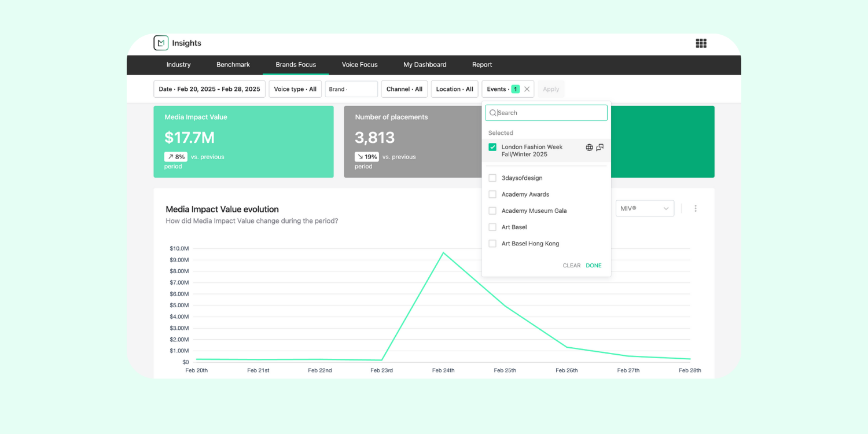This screenshot has width=868, height=434.
Task: Check the Academy Awards event checkbox
Action: 492,194
